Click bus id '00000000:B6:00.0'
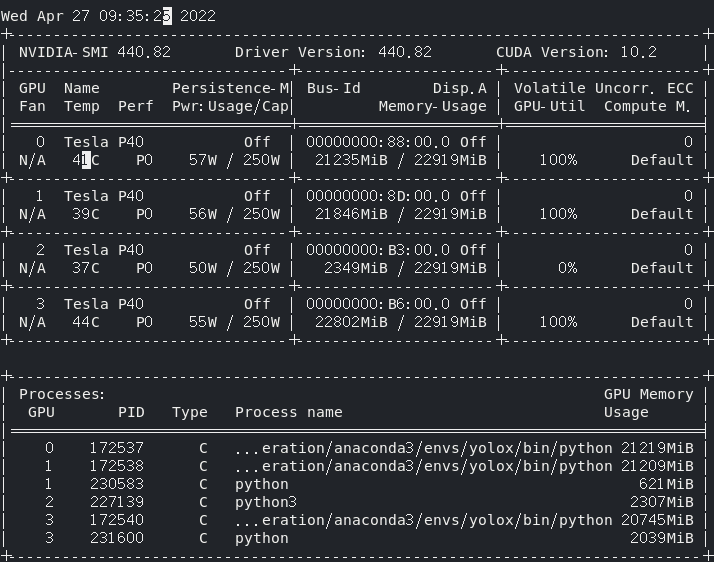Viewport: 714px width, 562px height. [x=378, y=304]
